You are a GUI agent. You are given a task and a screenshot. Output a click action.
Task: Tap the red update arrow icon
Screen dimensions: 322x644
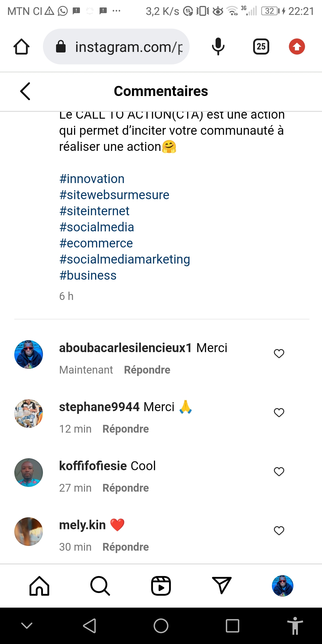point(297,47)
